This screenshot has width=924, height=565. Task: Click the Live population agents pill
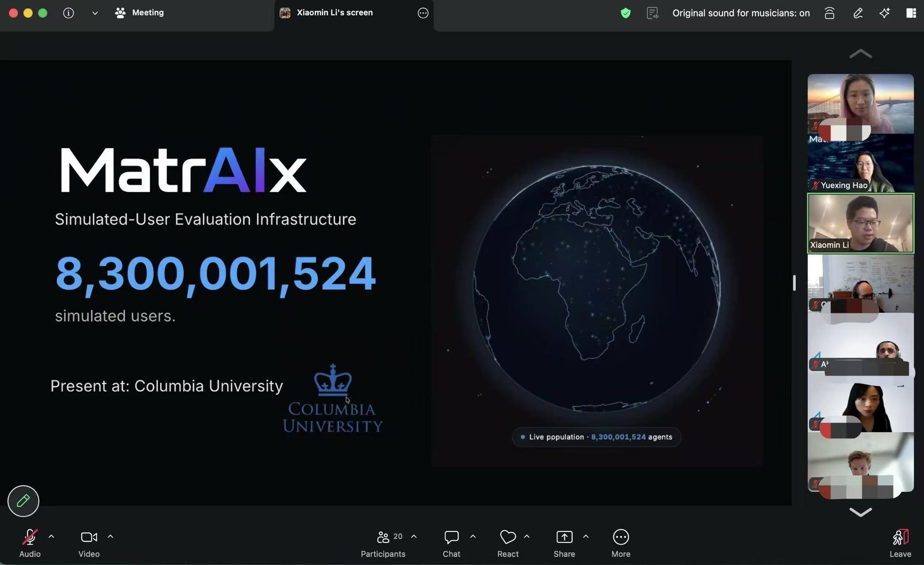[596, 437]
